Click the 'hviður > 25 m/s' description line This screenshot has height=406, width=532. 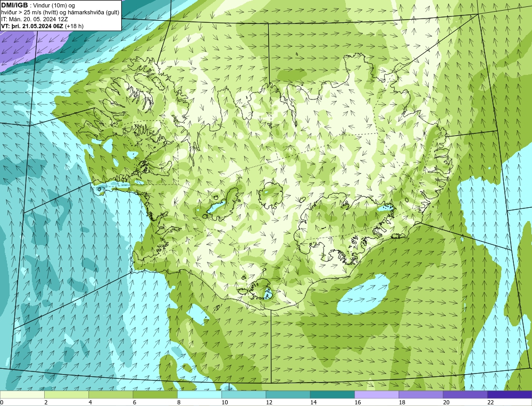[60, 12]
